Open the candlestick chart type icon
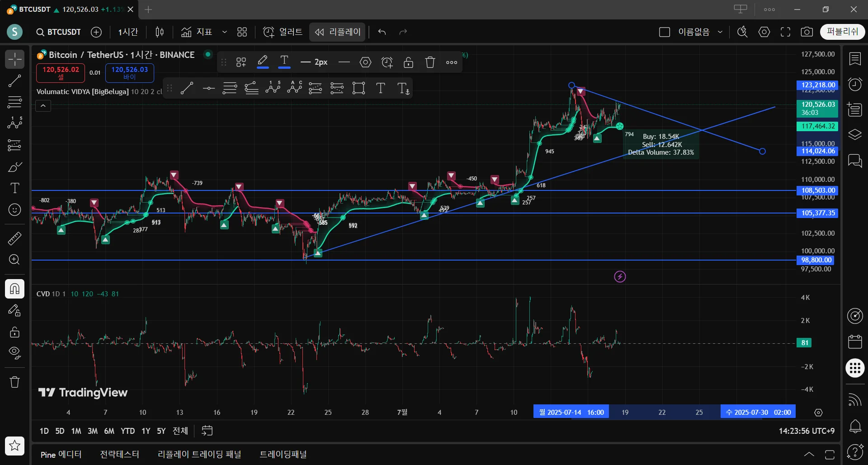 (160, 32)
